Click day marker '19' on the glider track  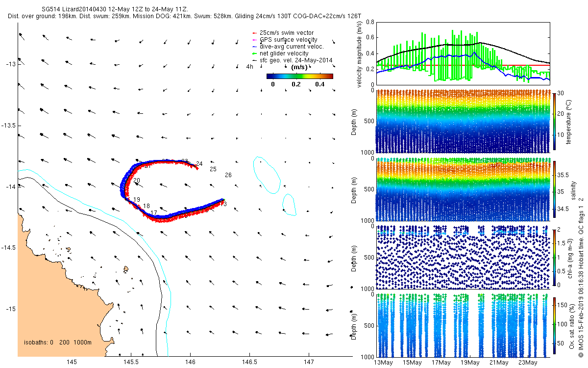point(137,200)
